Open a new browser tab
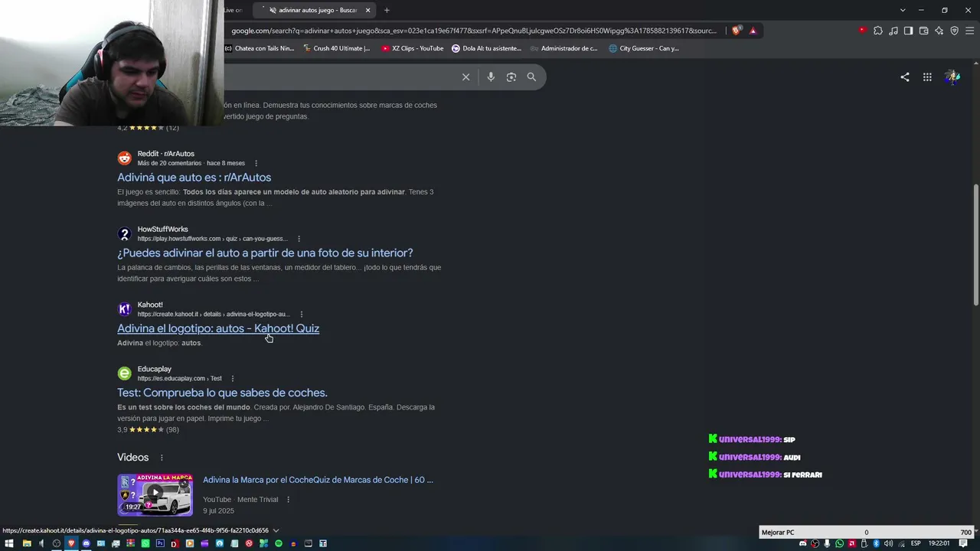Screen dimensions: 980x551 click(x=387, y=10)
